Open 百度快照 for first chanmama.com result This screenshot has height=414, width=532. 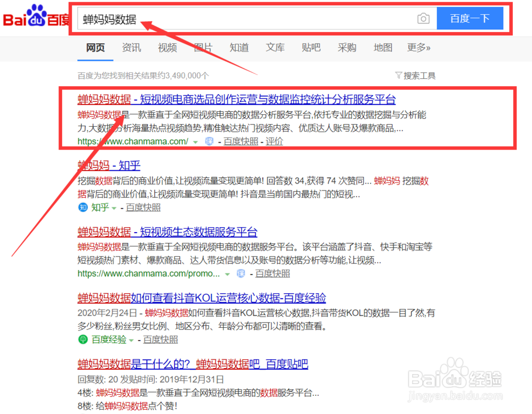241,141
